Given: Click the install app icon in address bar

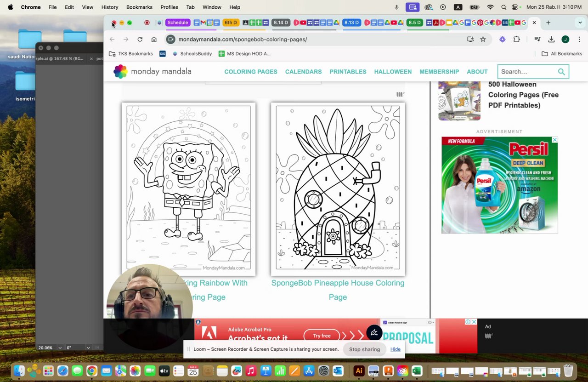Looking at the screenshot, I should (470, 40).
